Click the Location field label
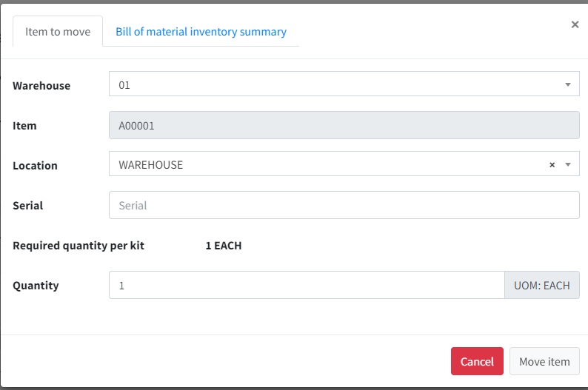588x390 pixels. coord(35,166)
